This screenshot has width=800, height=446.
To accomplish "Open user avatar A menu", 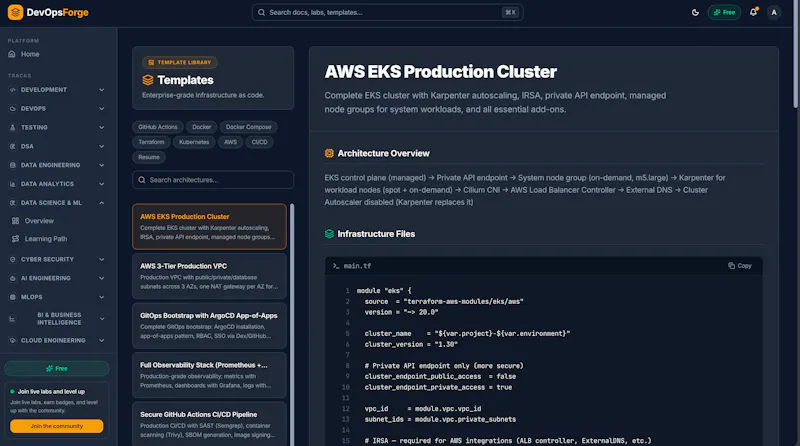I will point(774,12).
